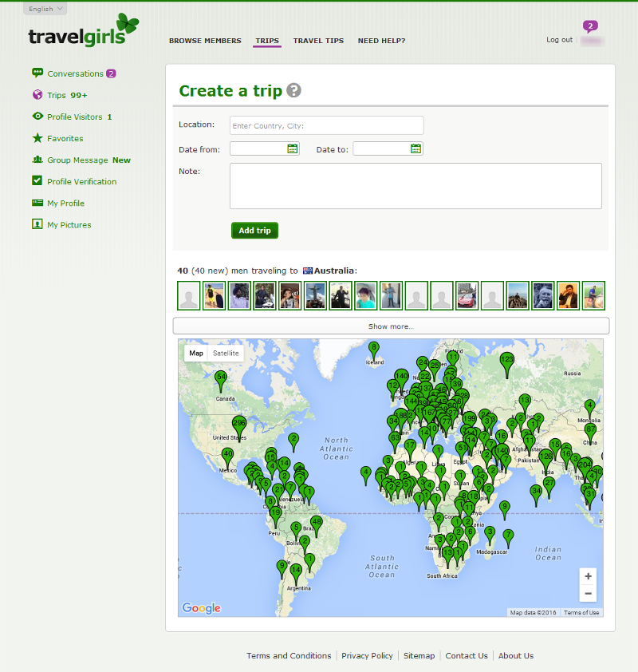Open the red car member thumbnail

tap(467, 296)
